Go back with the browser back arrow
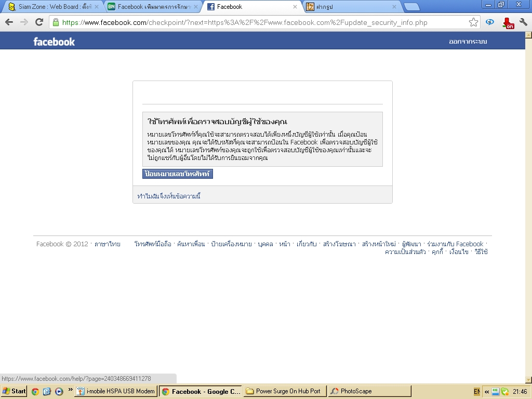Viewport: 532px width, 399px height. coord(9,22)
